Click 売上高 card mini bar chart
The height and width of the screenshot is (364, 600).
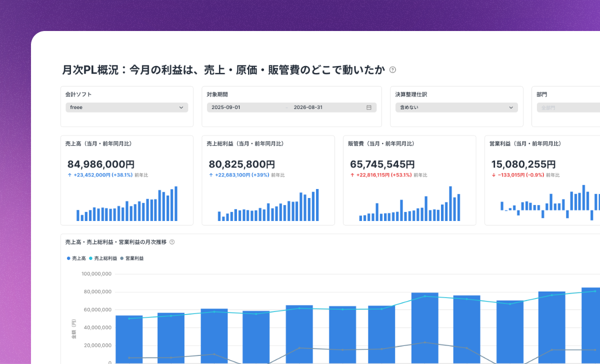(127, 203)
